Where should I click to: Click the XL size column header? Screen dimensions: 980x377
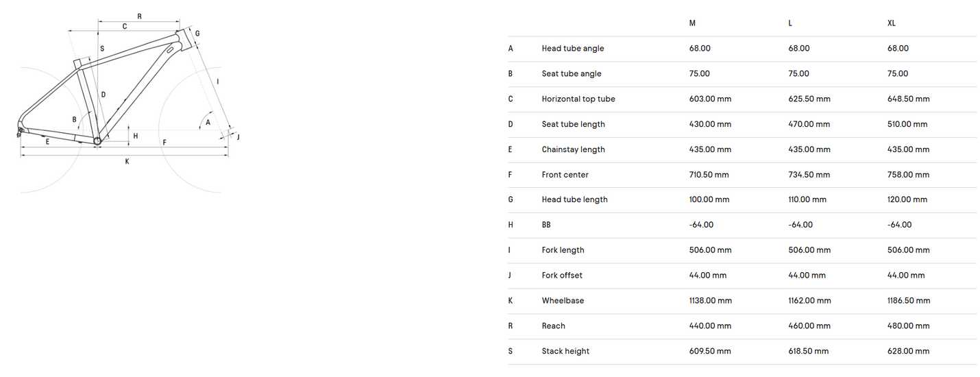click(x=892, y=23)
